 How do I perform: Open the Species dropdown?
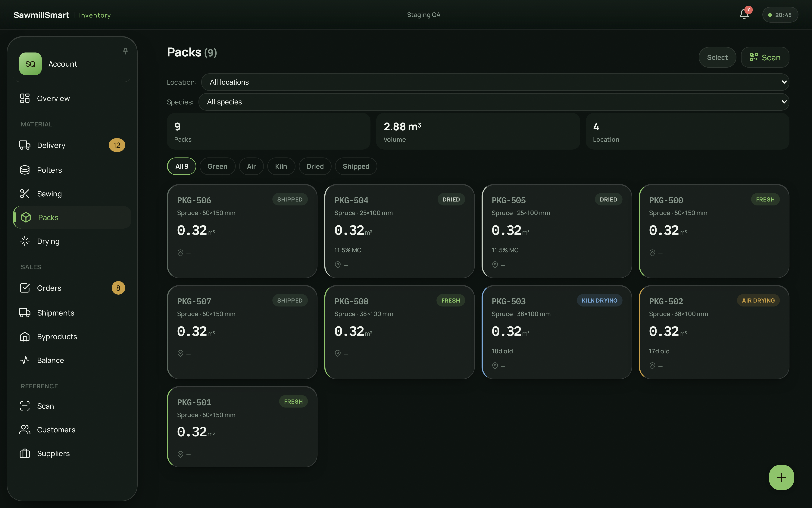[494, 102]
